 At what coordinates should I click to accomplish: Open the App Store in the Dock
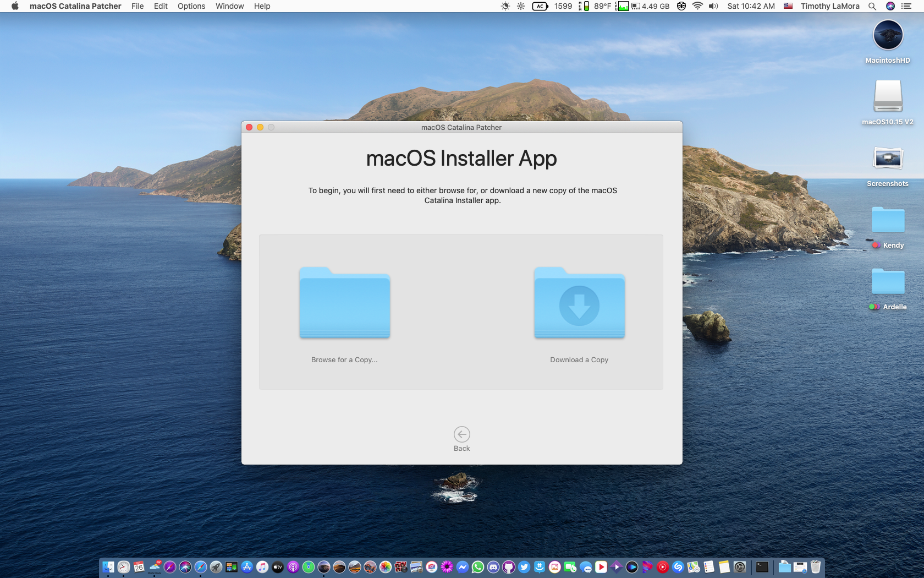[x=247, y=566]
